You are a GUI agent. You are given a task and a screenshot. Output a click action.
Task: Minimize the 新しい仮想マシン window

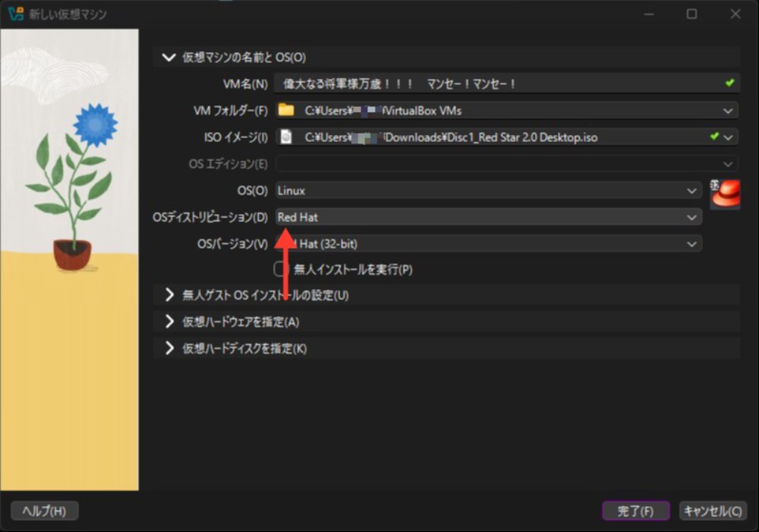pyautogui.click(x=649, y=14)
